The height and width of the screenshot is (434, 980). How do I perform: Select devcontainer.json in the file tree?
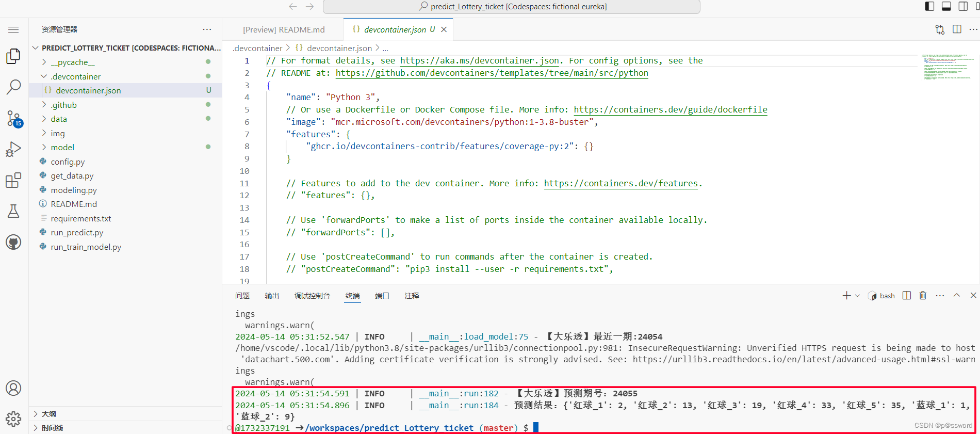(x=125, y=90)
